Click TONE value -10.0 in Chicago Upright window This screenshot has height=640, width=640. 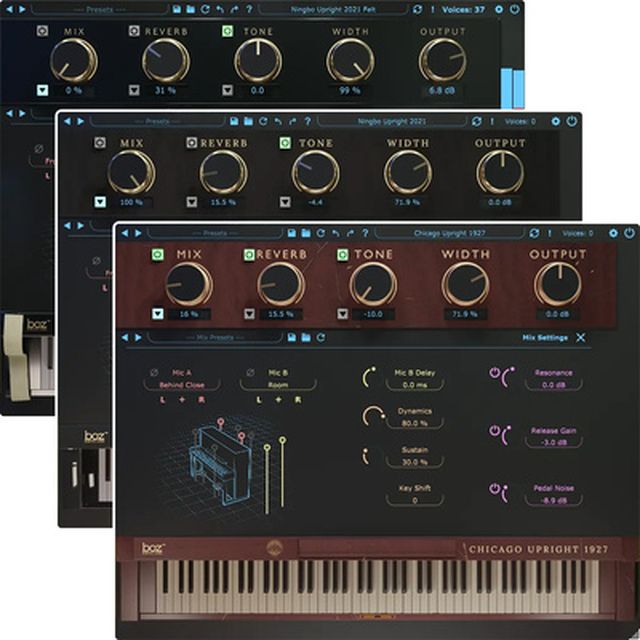pyautogui.click(x=373, y=314)
